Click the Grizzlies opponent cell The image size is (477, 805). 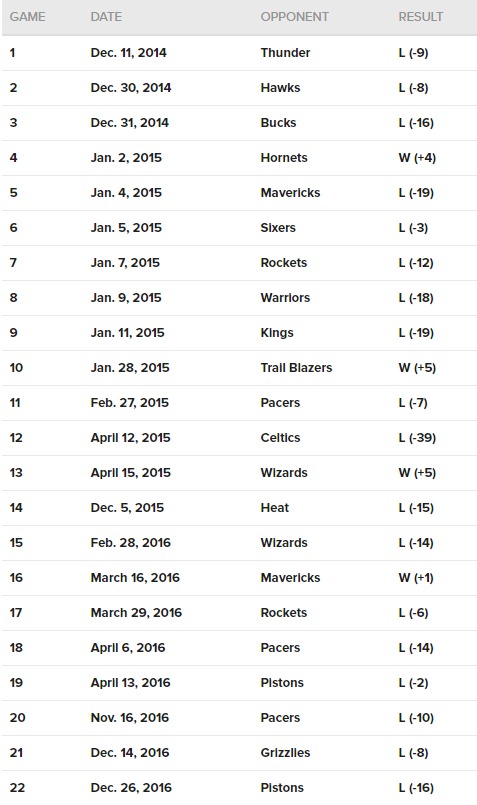(x=285, y=753)
